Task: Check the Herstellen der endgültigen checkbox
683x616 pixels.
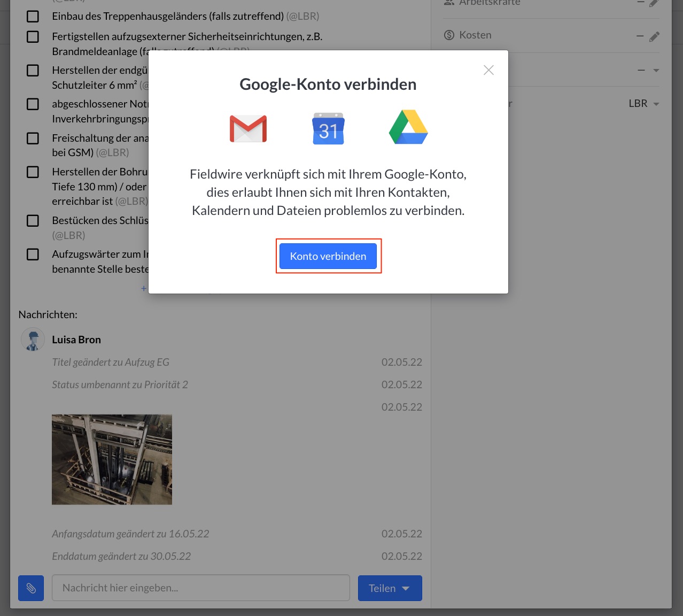Action: tap(33, 71)
